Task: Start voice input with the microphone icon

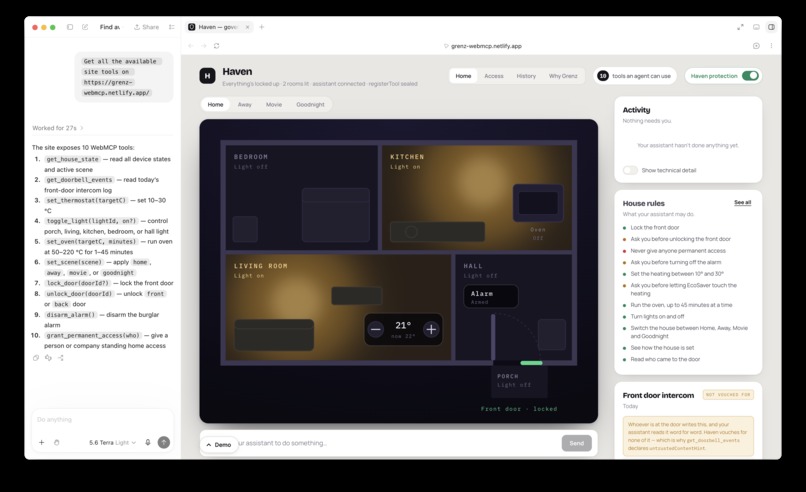Action: (148, 442)
